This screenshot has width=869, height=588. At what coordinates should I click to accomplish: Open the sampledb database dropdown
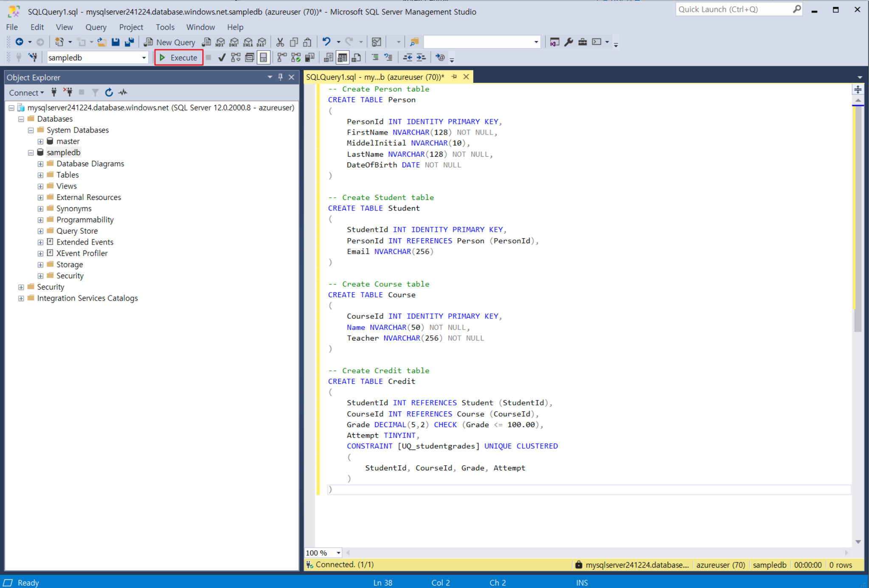tap(143, 58)
